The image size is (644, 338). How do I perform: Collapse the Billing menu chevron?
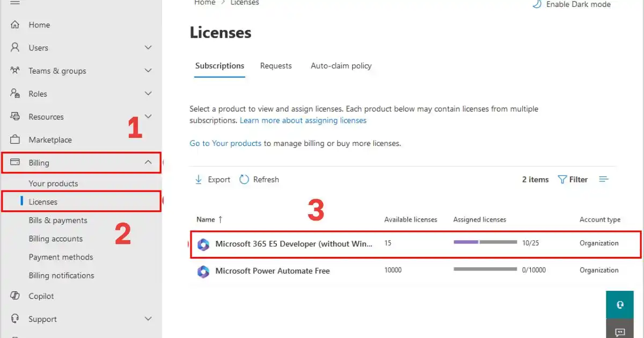(x=149, y=162)
